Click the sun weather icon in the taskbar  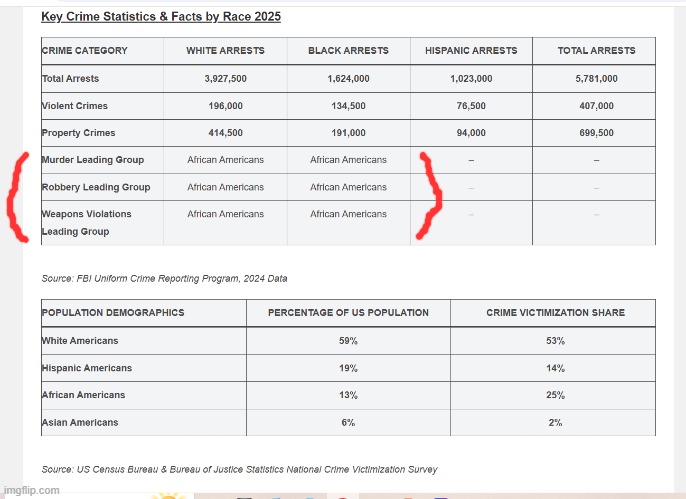[x=166, y=495]
